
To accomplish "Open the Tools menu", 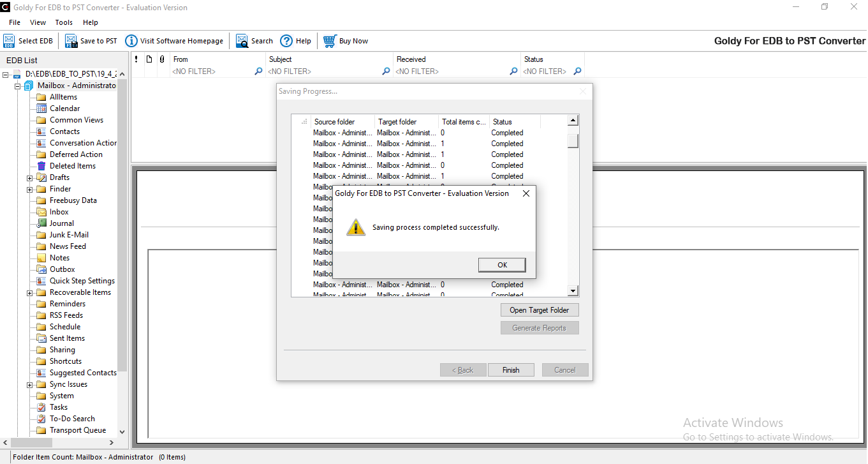I will [x=64, y=22].
